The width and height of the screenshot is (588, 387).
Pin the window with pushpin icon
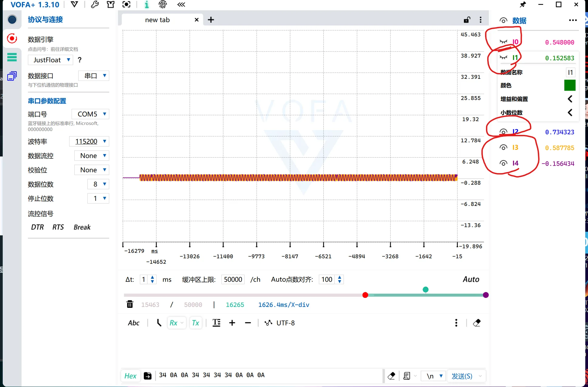[523, 5]
